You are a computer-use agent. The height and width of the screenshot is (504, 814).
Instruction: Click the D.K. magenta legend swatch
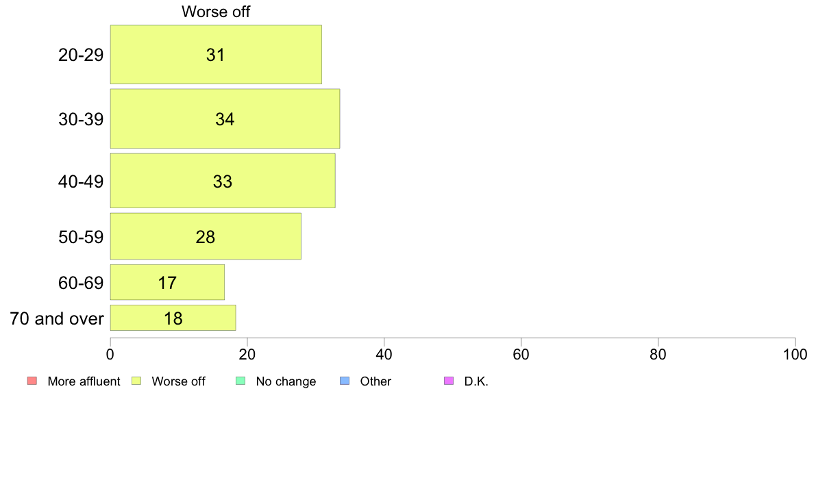pyautogui.click(x=449, y=381)
